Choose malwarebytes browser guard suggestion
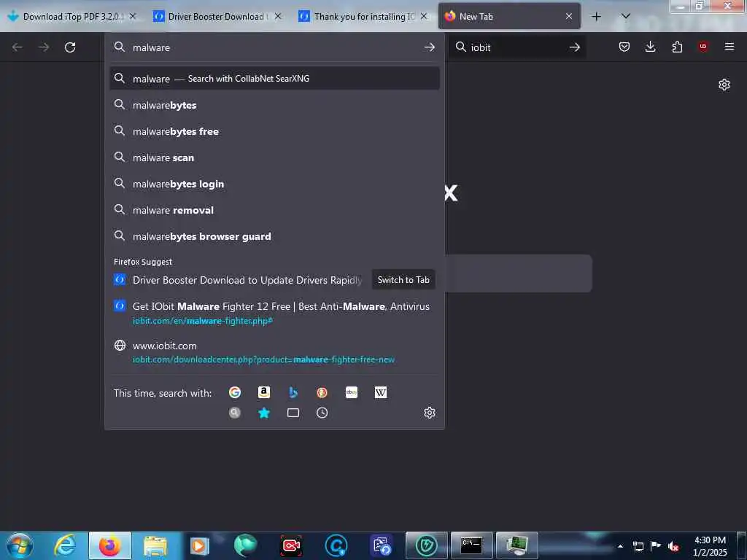 coord(274,236)
